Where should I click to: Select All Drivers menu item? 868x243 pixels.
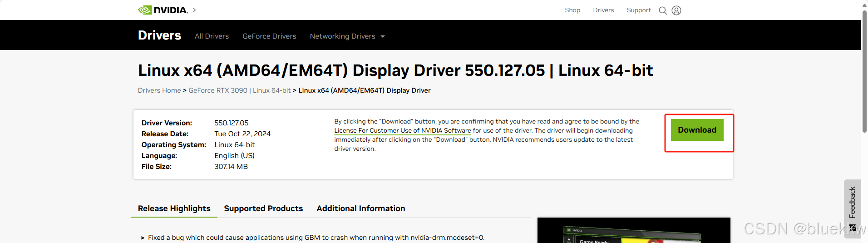tap(212, 36)
